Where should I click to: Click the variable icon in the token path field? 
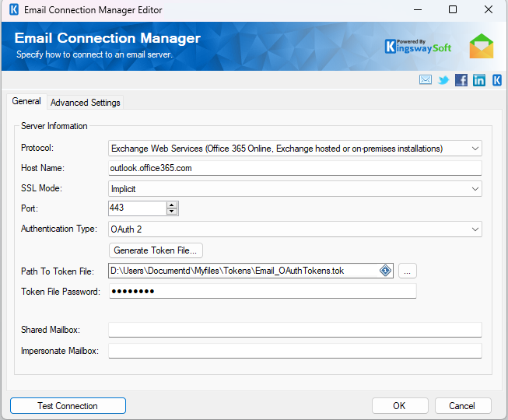[385, 271]
